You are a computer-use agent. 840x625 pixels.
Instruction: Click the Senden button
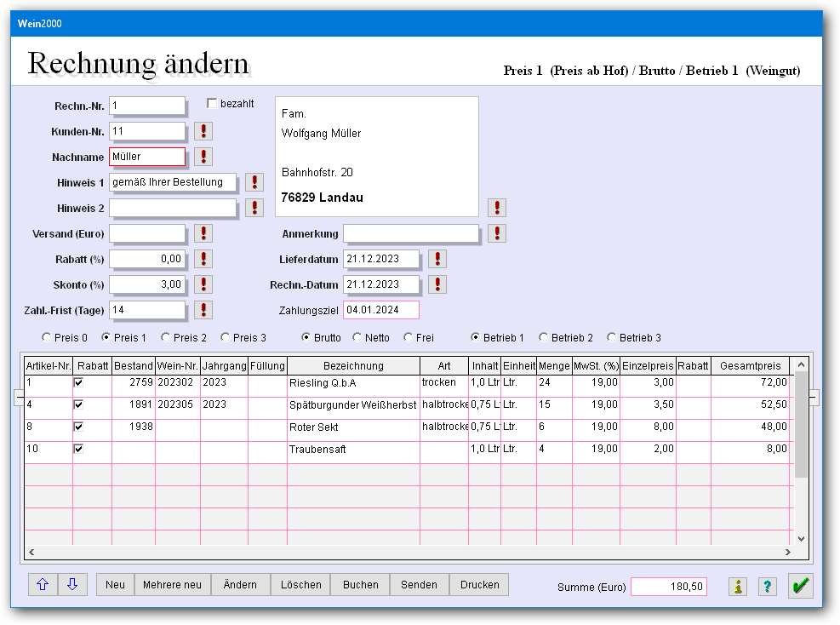[419, 585]
